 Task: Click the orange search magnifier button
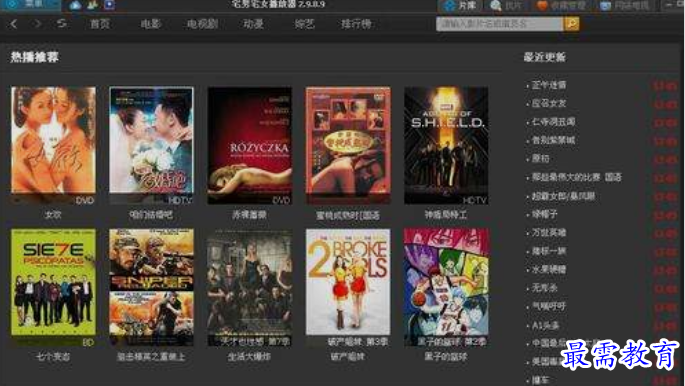coord(571,24)
